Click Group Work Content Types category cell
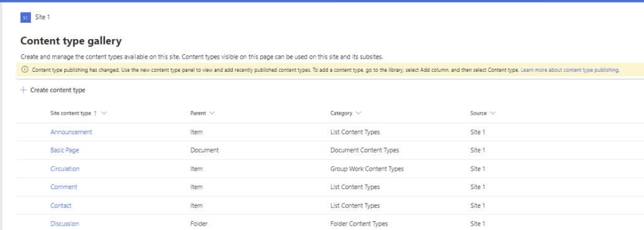 point(367,169)
